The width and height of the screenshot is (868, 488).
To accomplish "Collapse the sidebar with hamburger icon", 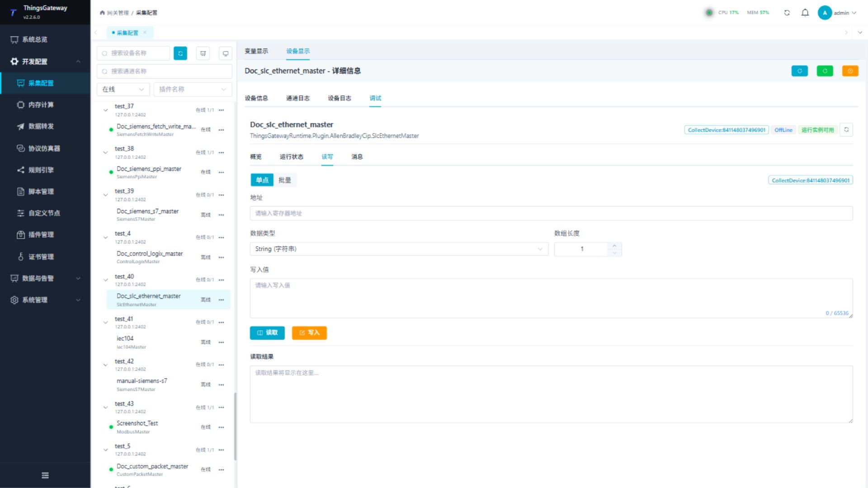I will tap(45, 475).
